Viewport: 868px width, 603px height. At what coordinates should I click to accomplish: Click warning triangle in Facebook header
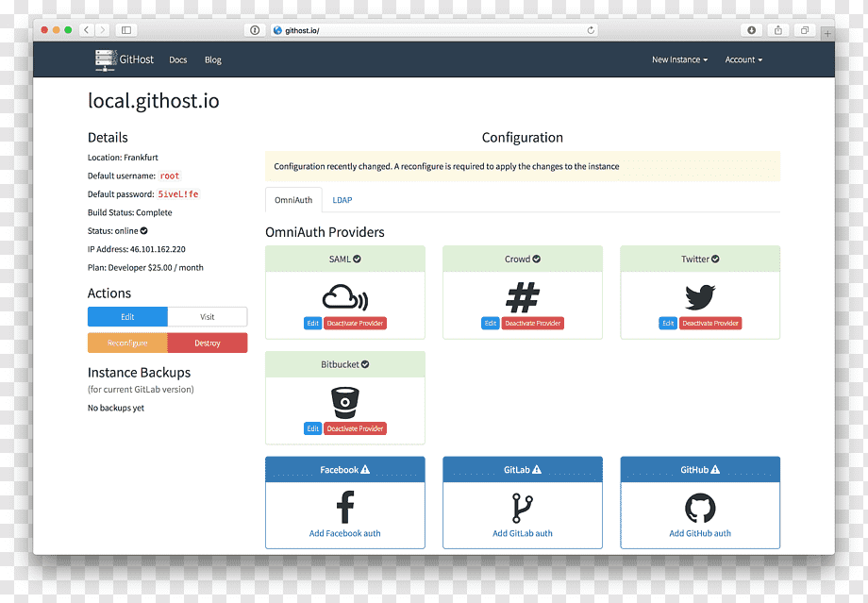365,470
